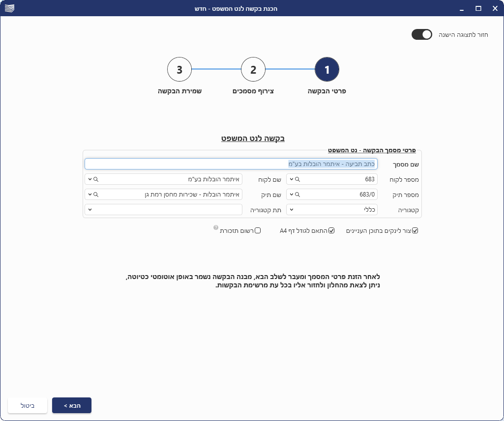Screen dimensions: 504x421
Task: Go to step 2 circle צירוף מסמכים
Action: 253,70
